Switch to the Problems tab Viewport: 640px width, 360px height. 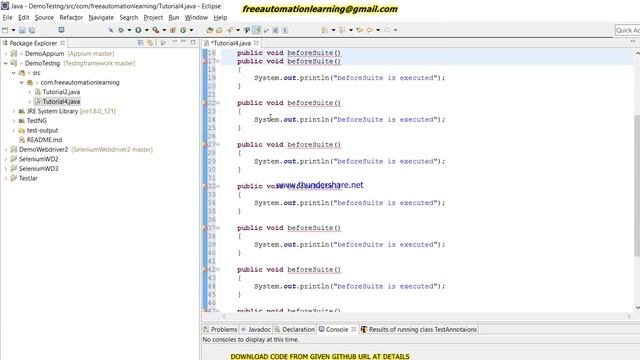tap(220, 329)
